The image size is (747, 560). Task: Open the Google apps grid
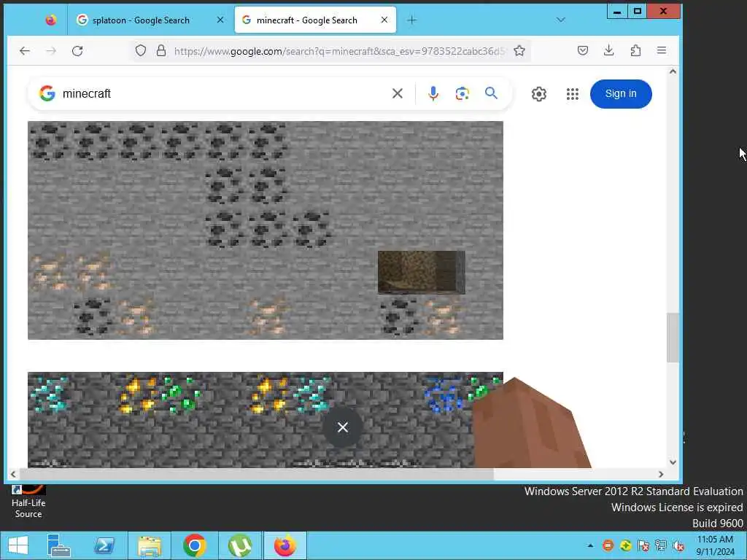tap(573, 94)
